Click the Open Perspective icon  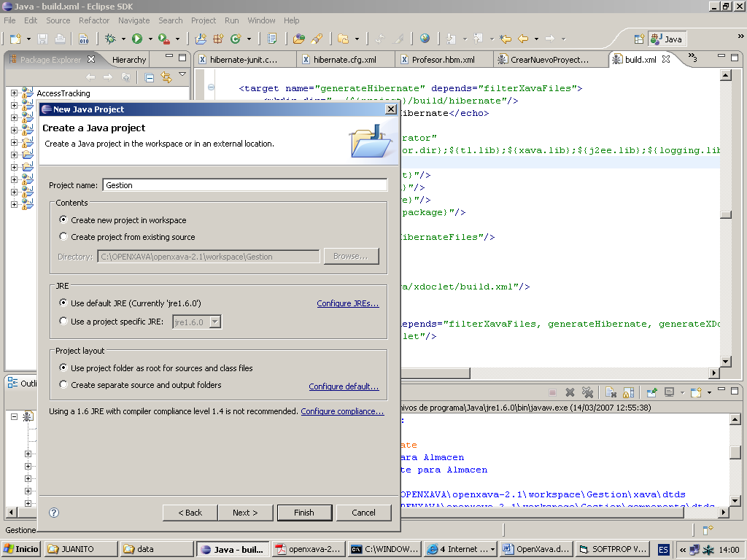(639, 39)
